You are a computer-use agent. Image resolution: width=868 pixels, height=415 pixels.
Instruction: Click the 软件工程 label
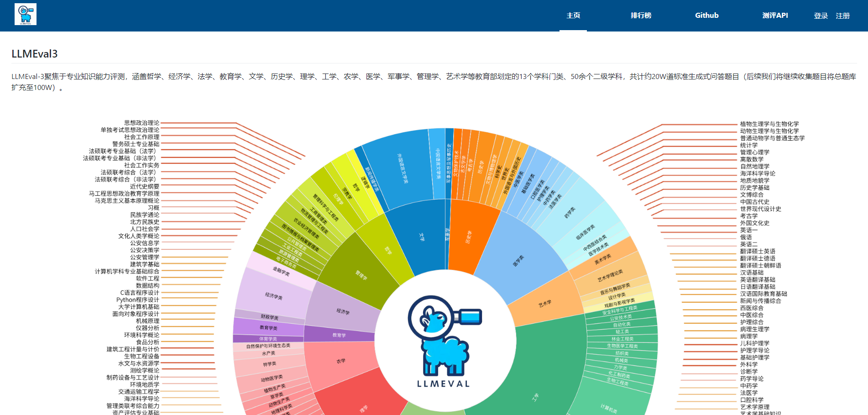[x=147, y=278]
